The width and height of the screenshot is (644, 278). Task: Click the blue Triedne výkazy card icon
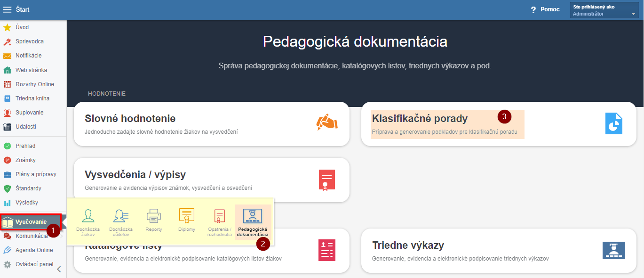(x=614, y=250)
